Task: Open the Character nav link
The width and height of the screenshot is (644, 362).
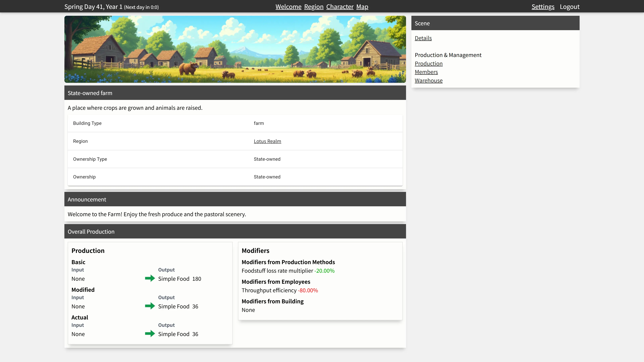Action: pos(340,7)
